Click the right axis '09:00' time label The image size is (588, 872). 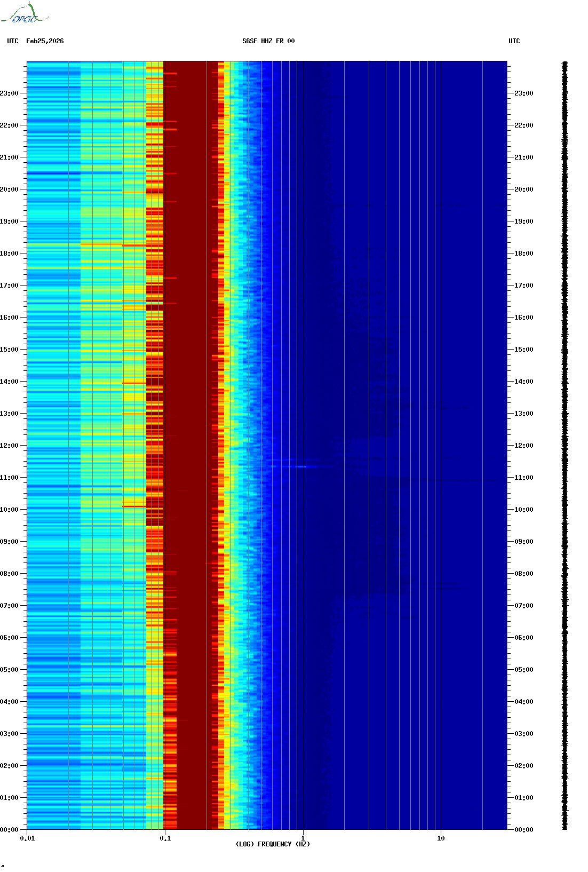(524, 542)
